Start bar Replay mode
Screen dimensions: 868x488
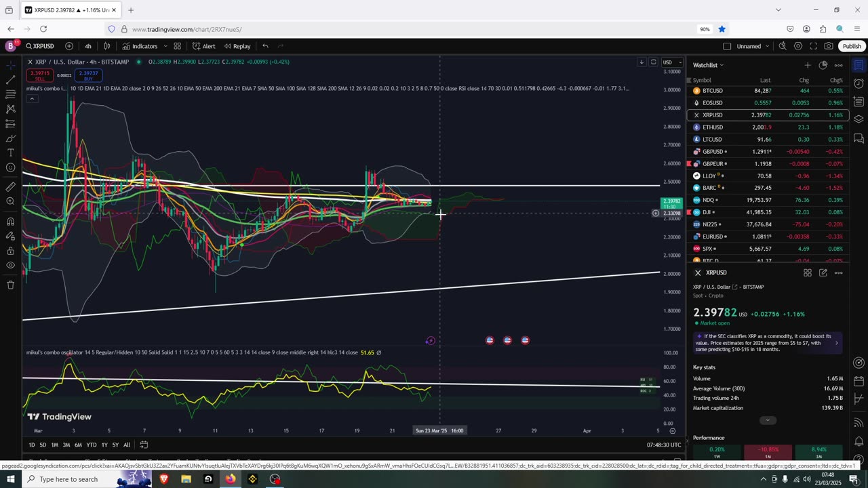click(237, 46)
